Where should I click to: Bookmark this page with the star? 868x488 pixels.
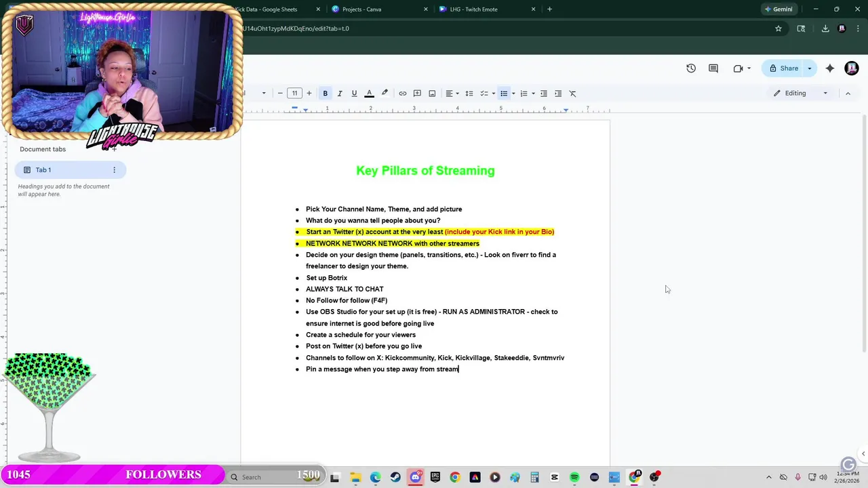coord(778,28)
